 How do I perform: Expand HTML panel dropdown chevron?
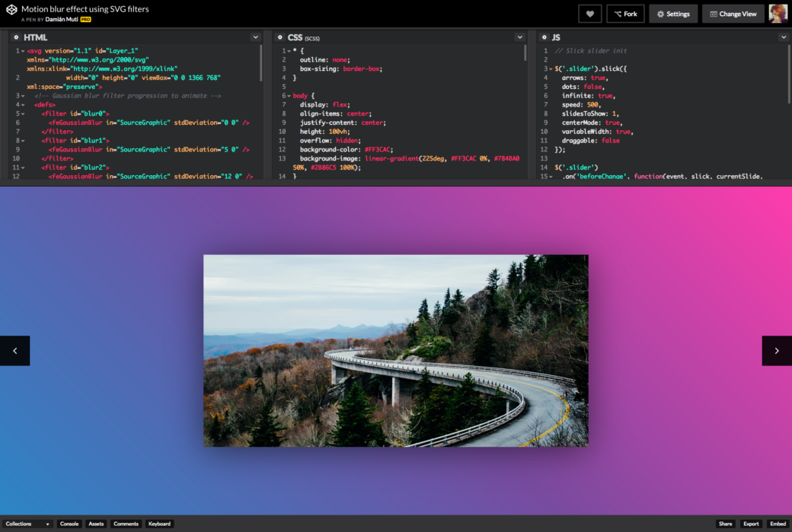(x=256, y=37)
